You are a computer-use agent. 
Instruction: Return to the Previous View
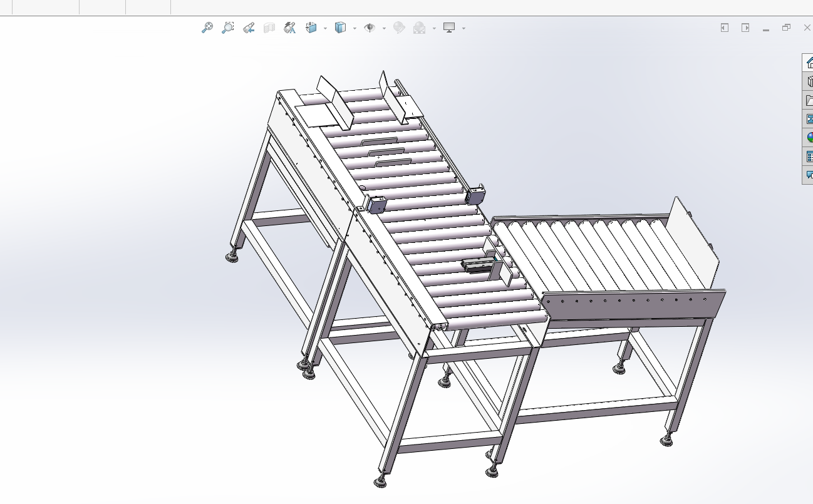(x=249, y=28)
